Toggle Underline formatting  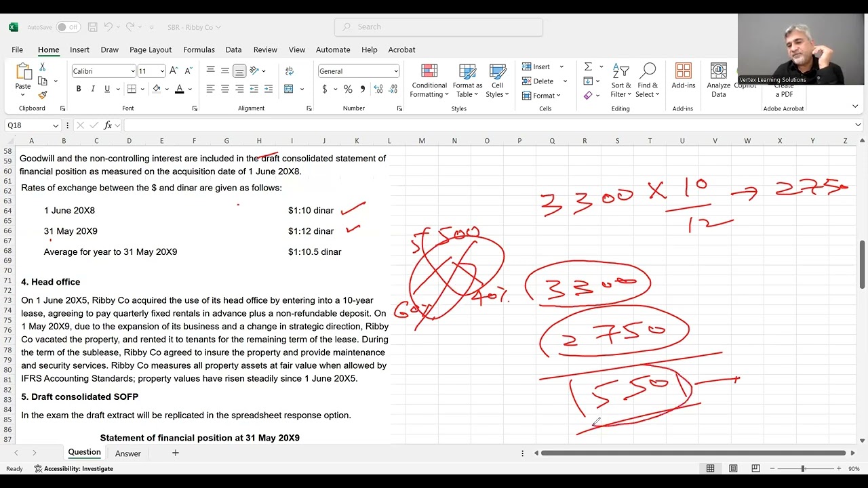point(107,89)
